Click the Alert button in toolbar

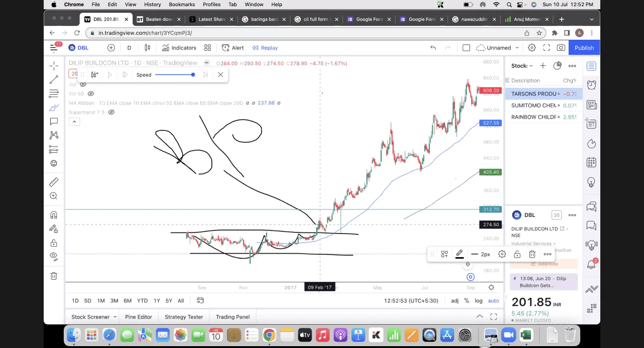pos(233,48)
